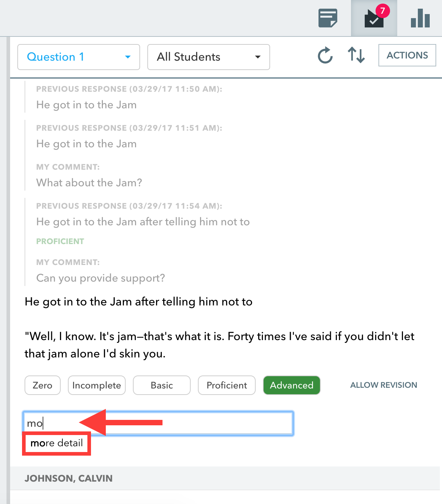Select the Basic score option
The image size is (442, 504).
click(x=162, y=385)
